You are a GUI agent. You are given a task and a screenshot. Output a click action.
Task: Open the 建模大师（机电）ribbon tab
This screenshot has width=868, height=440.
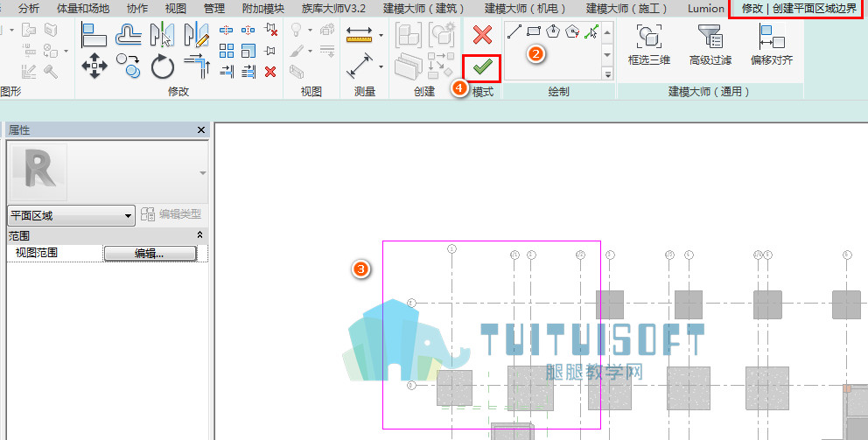coord(526,8)
